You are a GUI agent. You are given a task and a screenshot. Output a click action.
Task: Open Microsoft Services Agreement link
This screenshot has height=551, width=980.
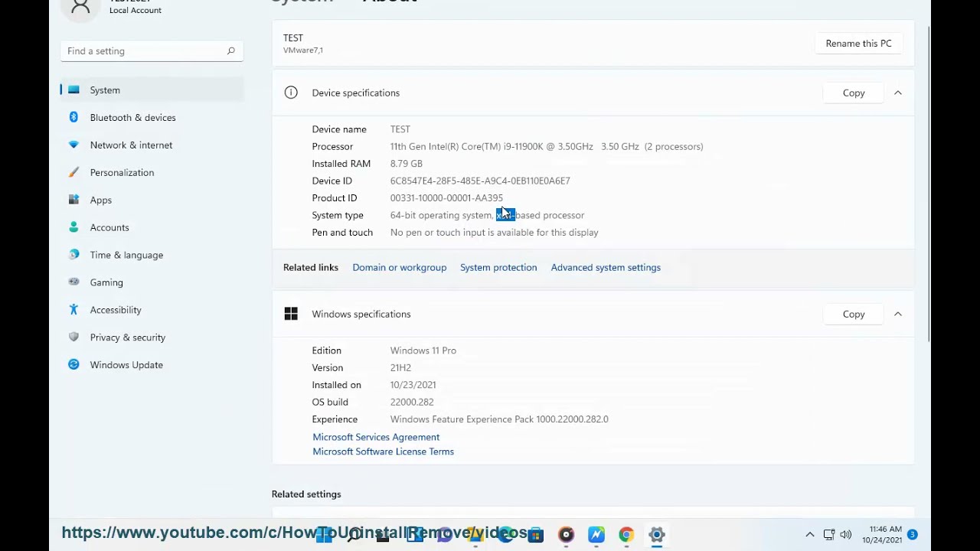coord(376,437)
